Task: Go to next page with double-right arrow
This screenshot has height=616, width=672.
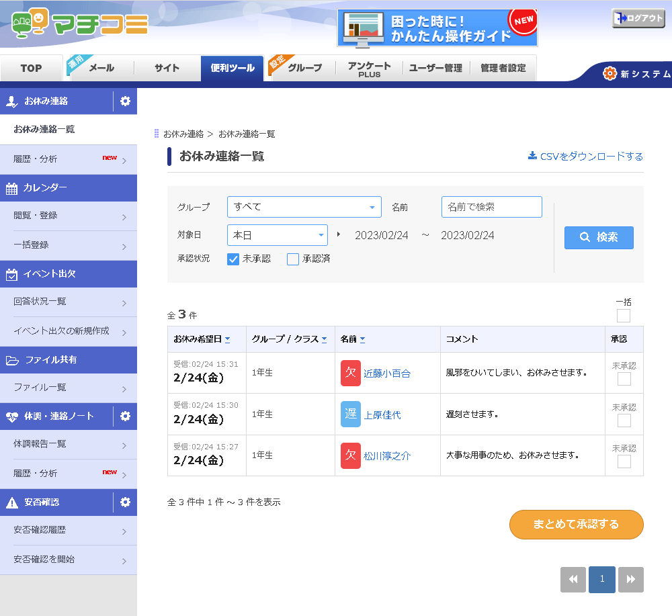Action: coord(631,579)
